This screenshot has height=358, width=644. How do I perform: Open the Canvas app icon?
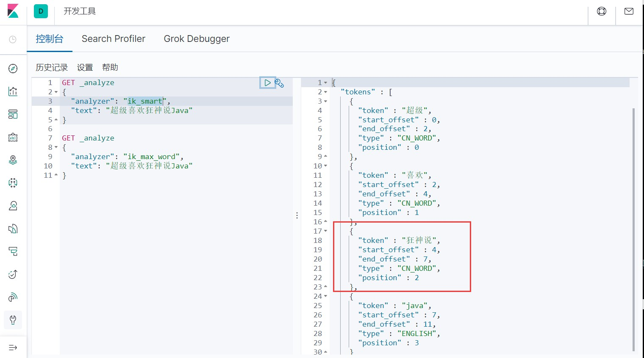click(13, 137)
